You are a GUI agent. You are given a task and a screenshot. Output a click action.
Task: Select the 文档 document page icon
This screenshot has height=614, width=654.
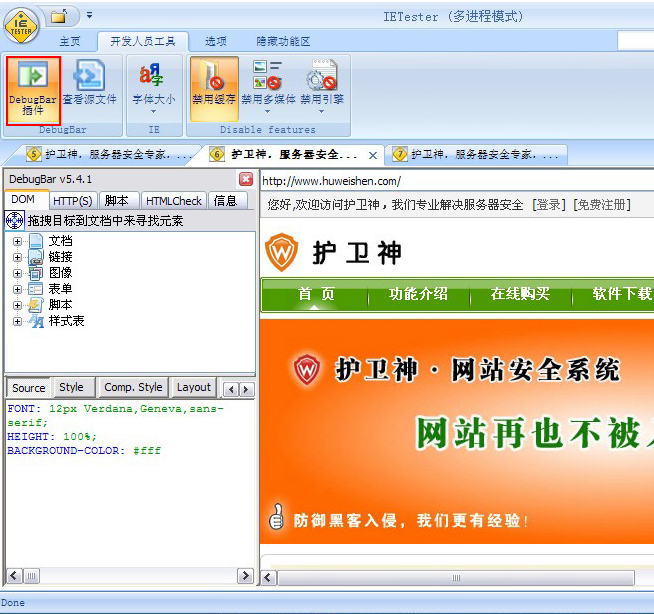pos(36,241)
